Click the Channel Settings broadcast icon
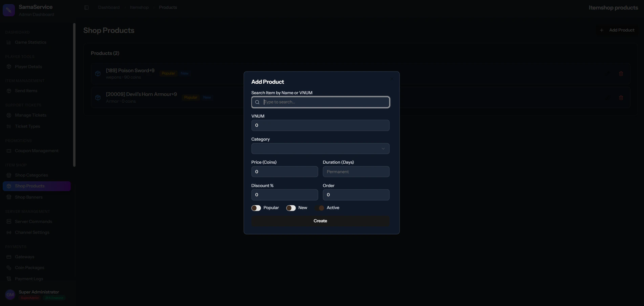The image size is (644, 306). tap(9, 232)
